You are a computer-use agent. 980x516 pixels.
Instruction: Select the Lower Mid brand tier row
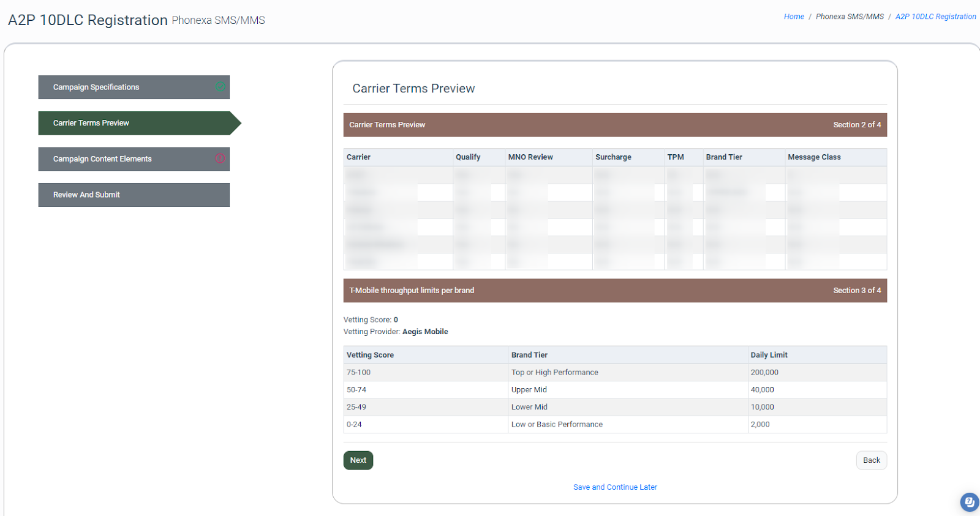click(529, 407)
